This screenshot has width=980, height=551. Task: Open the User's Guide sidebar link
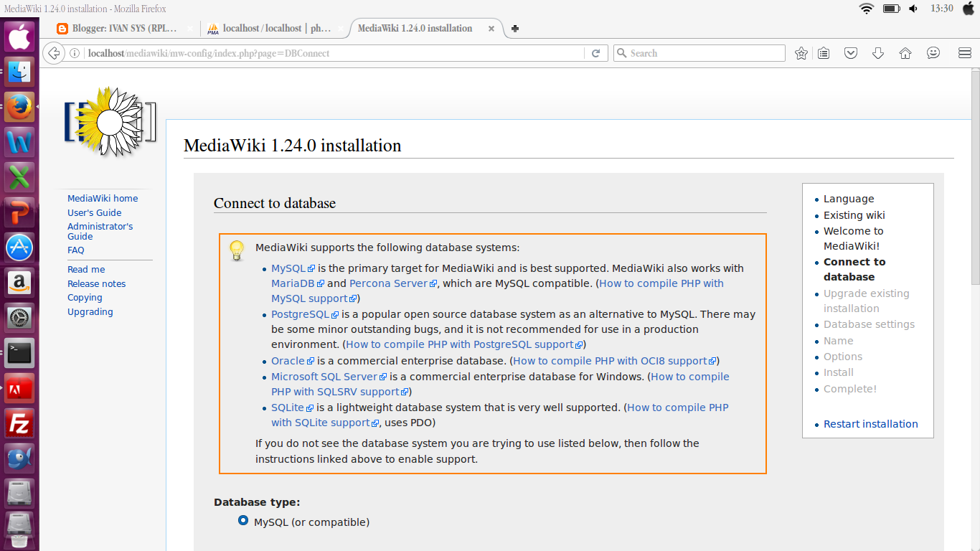[95, 213]
